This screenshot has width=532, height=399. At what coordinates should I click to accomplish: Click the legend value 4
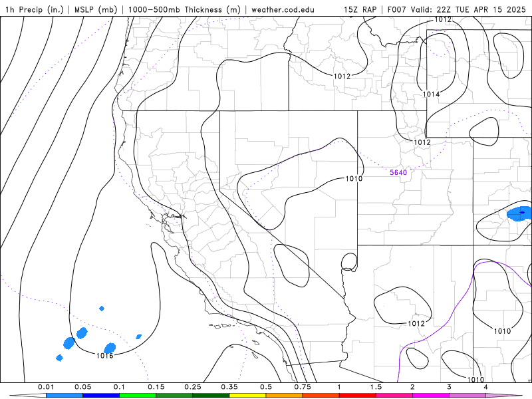click(486, 387)
